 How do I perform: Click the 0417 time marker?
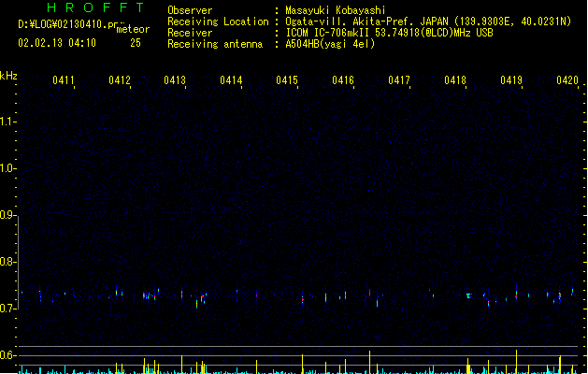399,80
